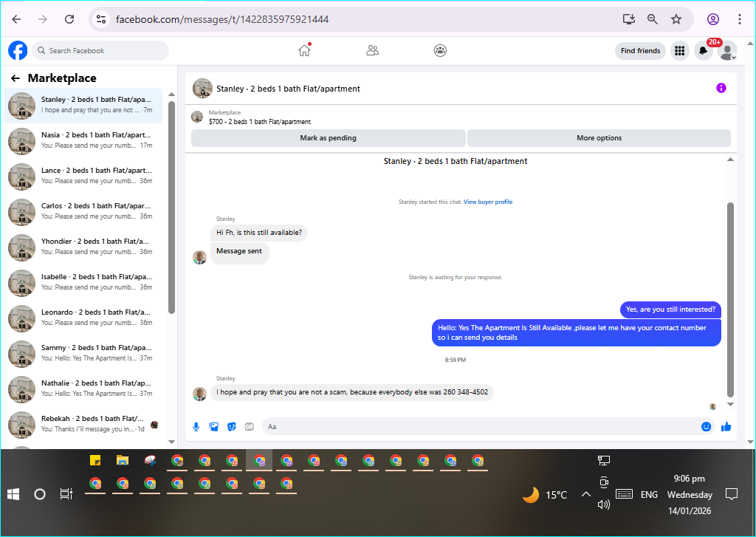Screen dimensions: 756x537
Task: Open the Facebook menu grid icon
Action: pos(680,51)
